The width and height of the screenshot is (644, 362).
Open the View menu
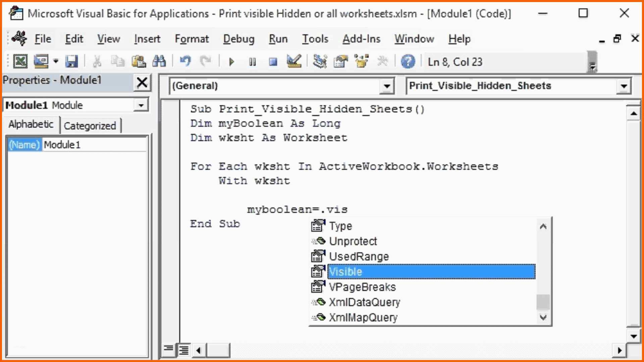[109, 39]
